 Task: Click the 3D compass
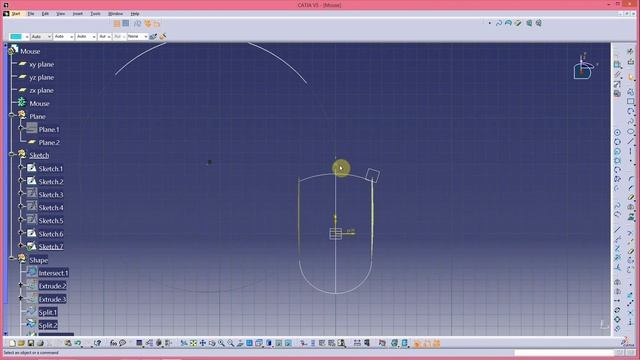[584, 67]
